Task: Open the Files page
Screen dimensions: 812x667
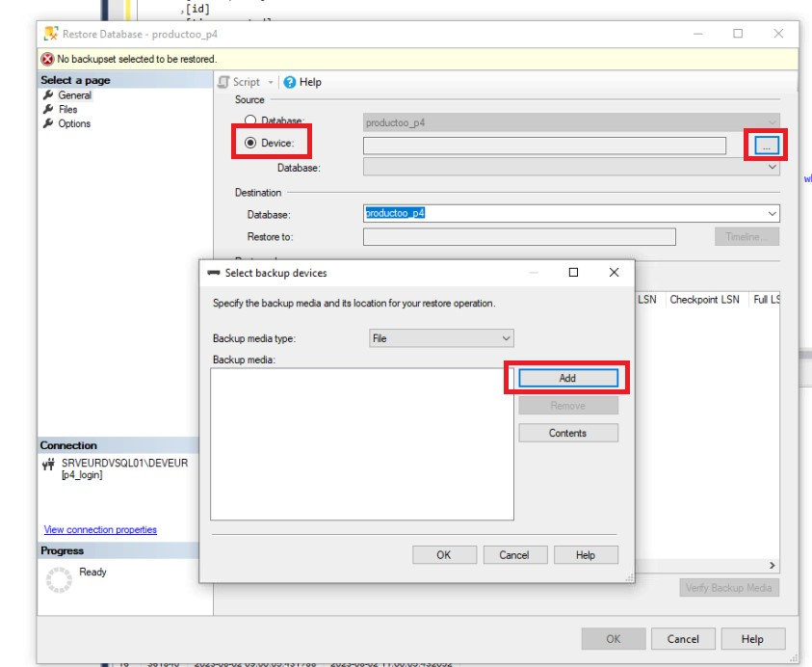Action: 67,110
